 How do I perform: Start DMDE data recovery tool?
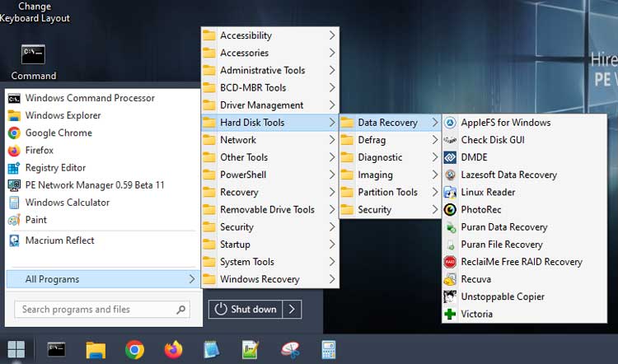click(x=524, y=157)
